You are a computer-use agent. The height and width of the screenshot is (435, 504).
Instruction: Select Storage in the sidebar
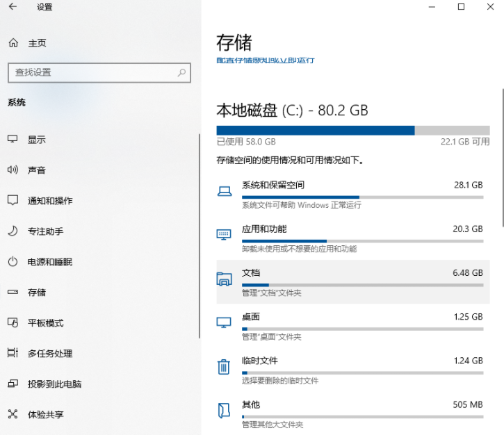[x=37, y=293]
